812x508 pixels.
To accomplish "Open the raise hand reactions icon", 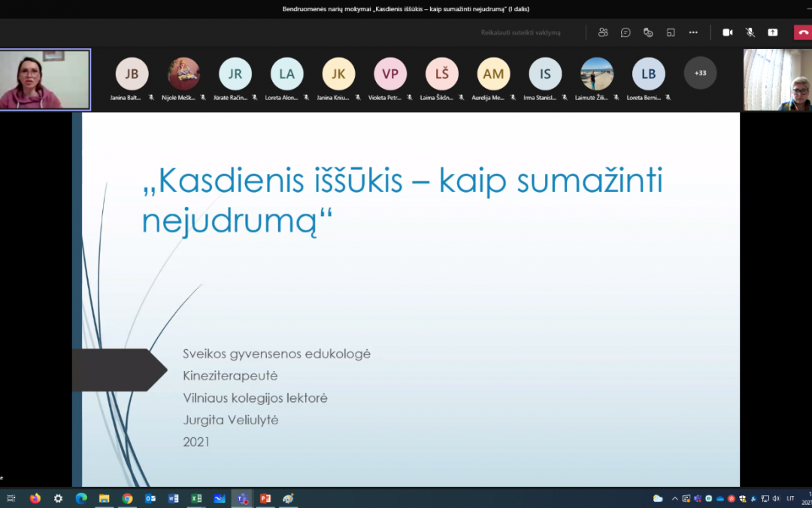I will point(648,32).
